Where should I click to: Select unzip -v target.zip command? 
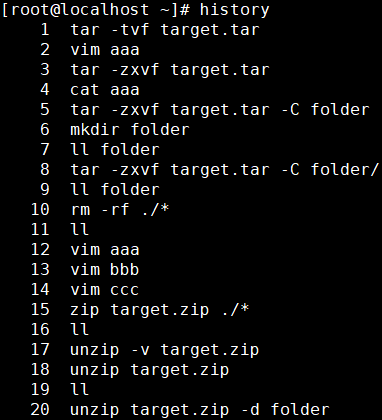coord(165,350)
